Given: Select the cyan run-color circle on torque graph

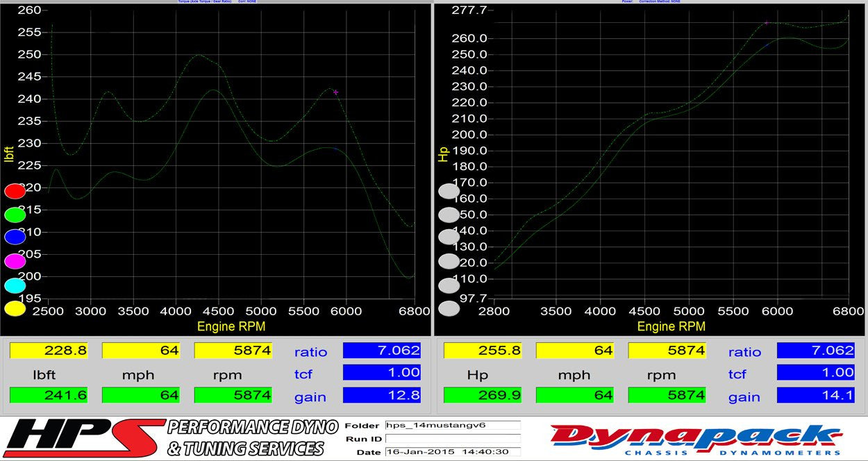Looking at the screenshot, I should point(15,285).
